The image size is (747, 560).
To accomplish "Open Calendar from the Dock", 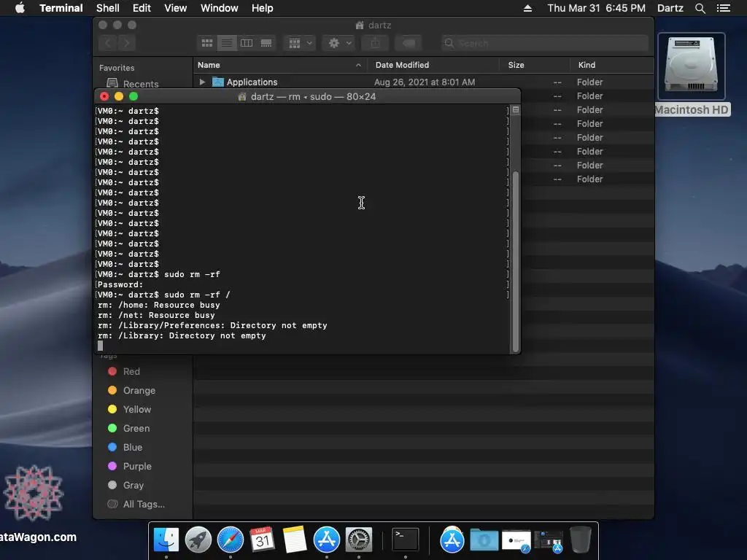I will [x=263, y=540].
